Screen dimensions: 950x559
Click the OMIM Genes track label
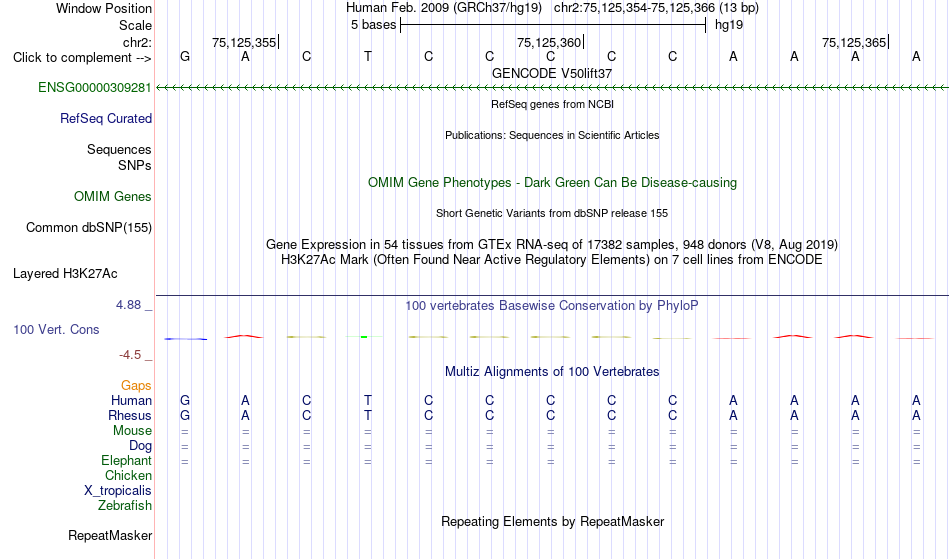coord(113,197)
